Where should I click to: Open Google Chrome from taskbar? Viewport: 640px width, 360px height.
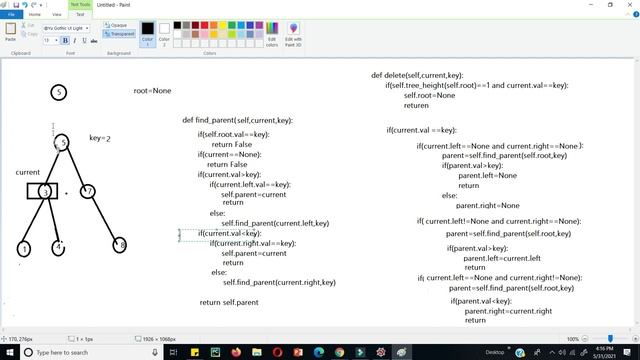point(340,352)
